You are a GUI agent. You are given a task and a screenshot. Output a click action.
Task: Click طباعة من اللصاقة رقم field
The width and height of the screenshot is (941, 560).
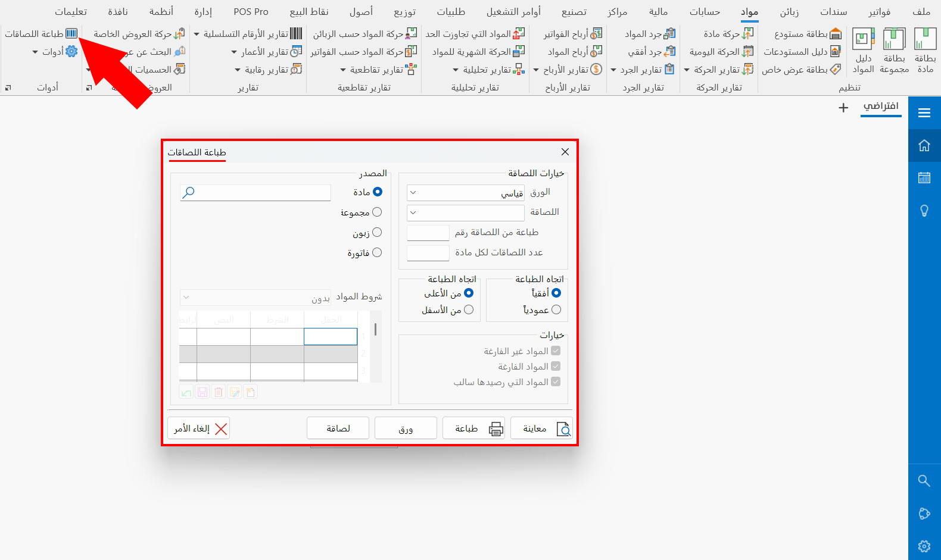(428, 233)
